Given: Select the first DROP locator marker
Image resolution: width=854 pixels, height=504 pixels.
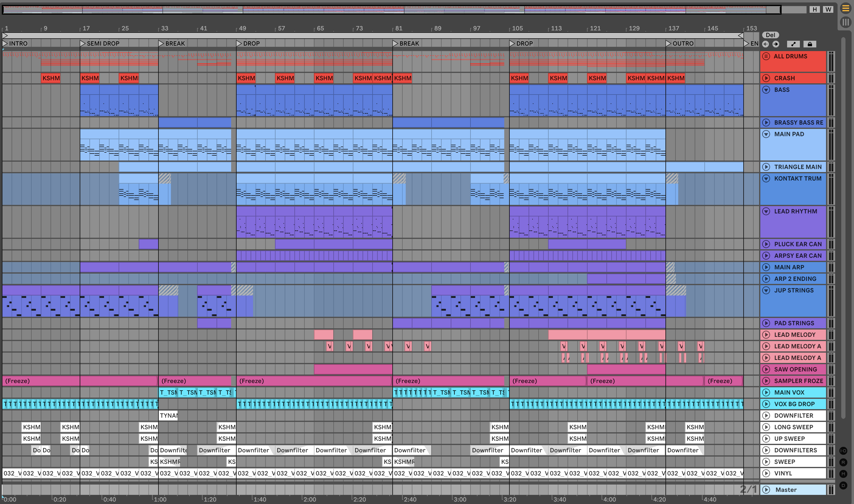Looking at the screenshot, I should (239, 43).
